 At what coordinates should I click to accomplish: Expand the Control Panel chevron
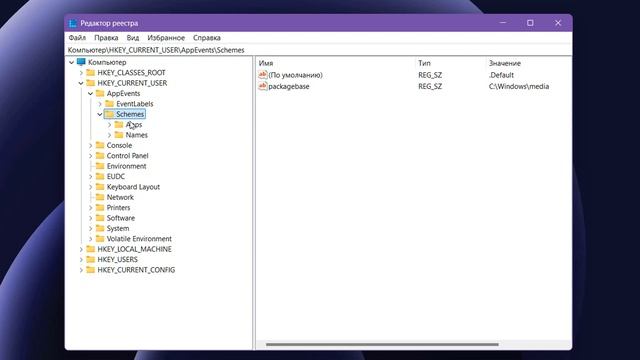click(x=91, y=156)
